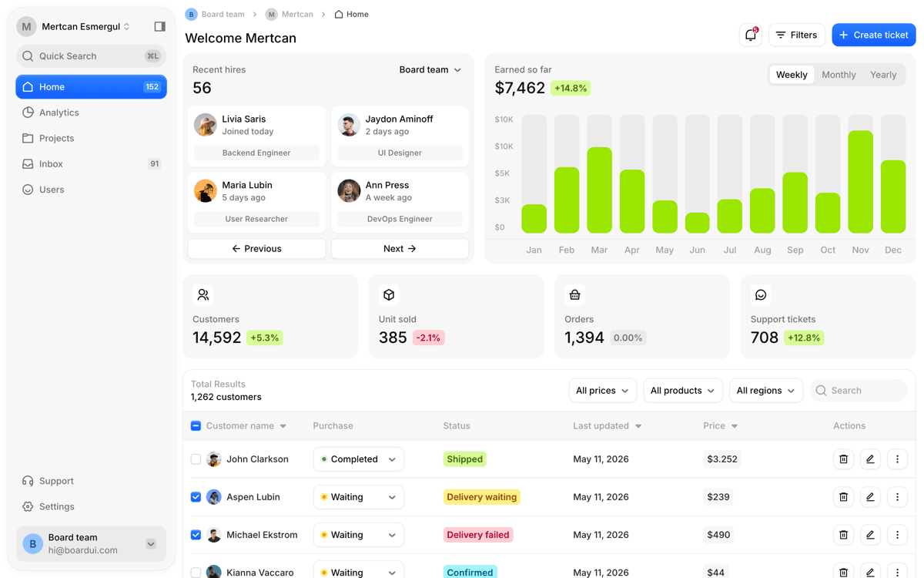This screenshot has width=924, height=578.
Task: Open the Filters button
Action: click(797, 35)
